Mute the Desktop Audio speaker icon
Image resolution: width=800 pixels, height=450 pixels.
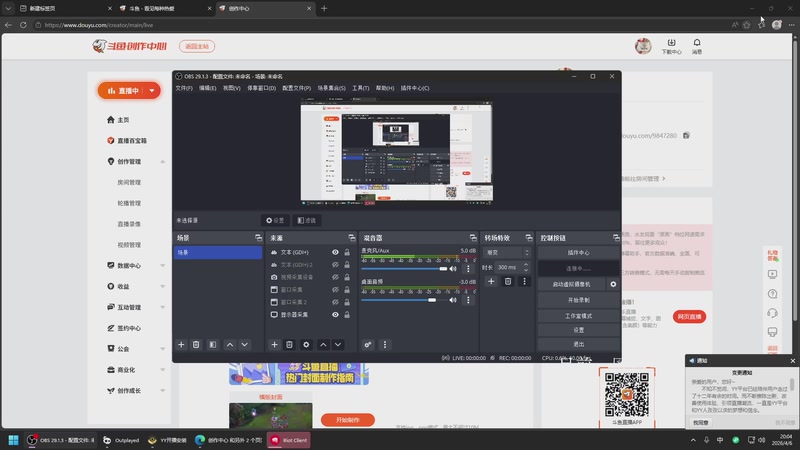(x=453, y=300)
